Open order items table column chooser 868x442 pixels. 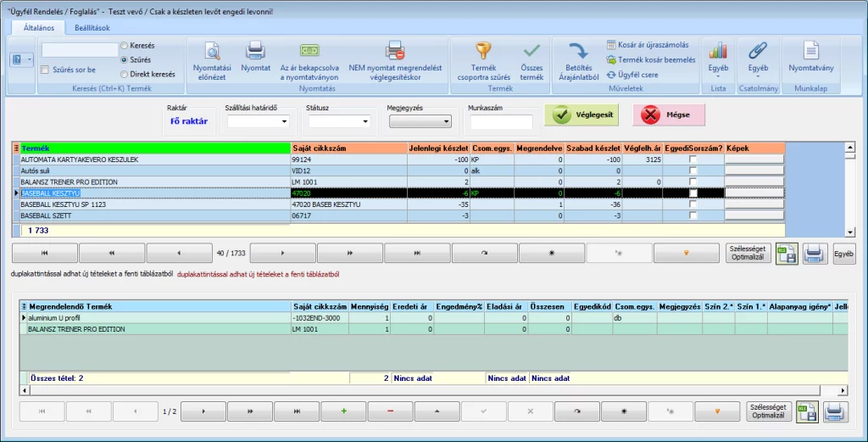(x=24, y=306)
